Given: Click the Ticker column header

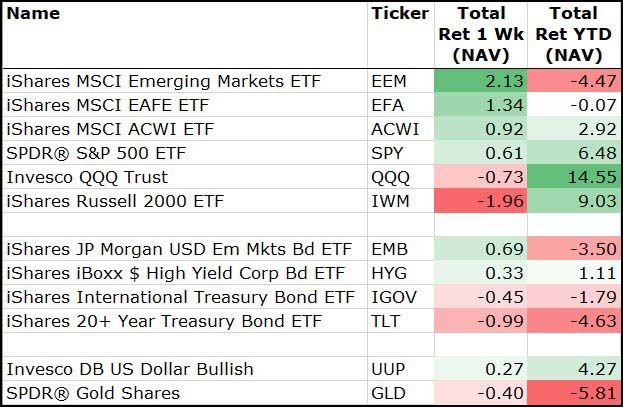Looking at the screenshot, I should click(399, 14).
